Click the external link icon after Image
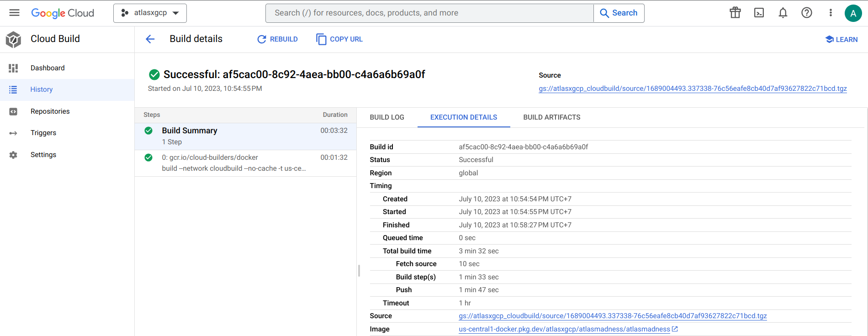868x336 pixels. coord(675,329)
